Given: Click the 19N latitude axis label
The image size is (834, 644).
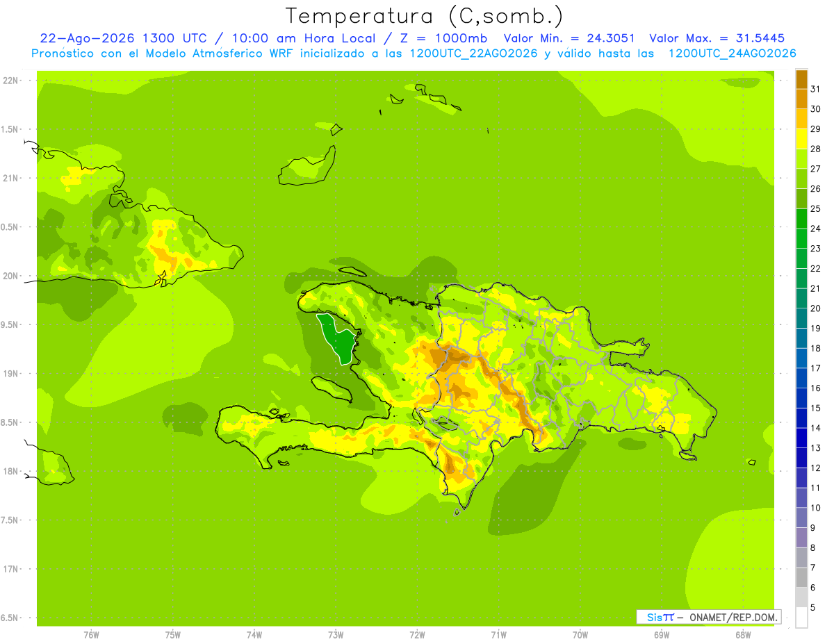Looking at the screenshot, I should [x=10, y=374].
